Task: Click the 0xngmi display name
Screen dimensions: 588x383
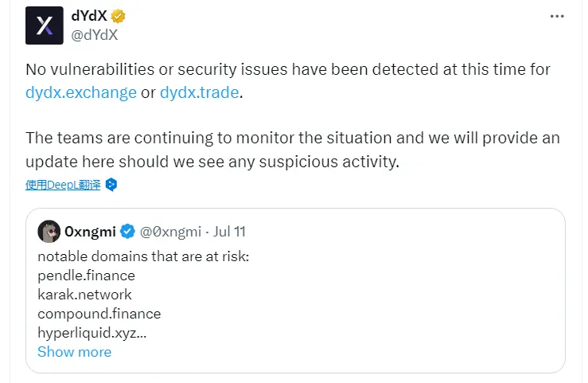Action: click(x=90, y=232)
